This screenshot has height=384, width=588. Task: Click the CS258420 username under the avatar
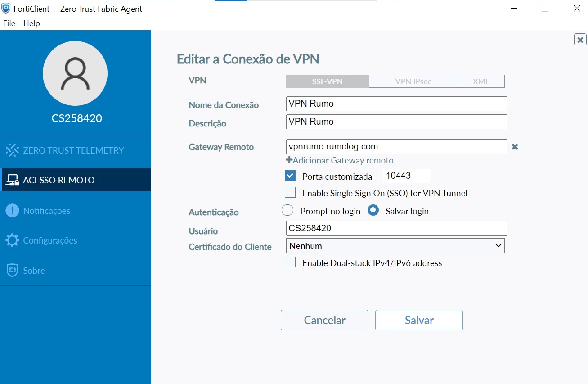77,118
